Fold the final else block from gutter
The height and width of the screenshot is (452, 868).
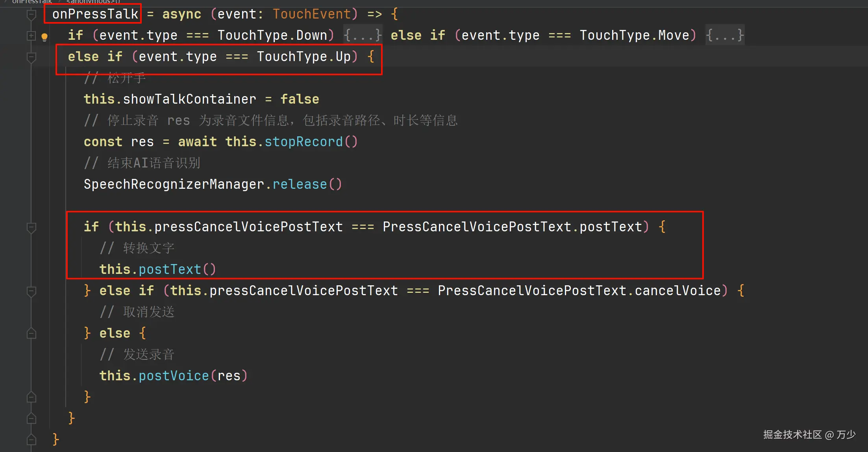[31, 334]
